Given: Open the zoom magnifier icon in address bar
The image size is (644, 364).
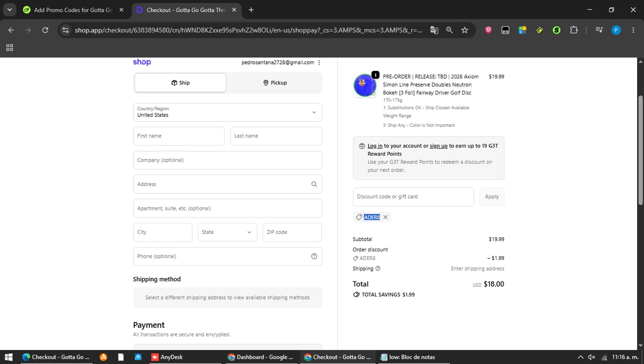Looking at the screenshot, I should pos(450,30).
